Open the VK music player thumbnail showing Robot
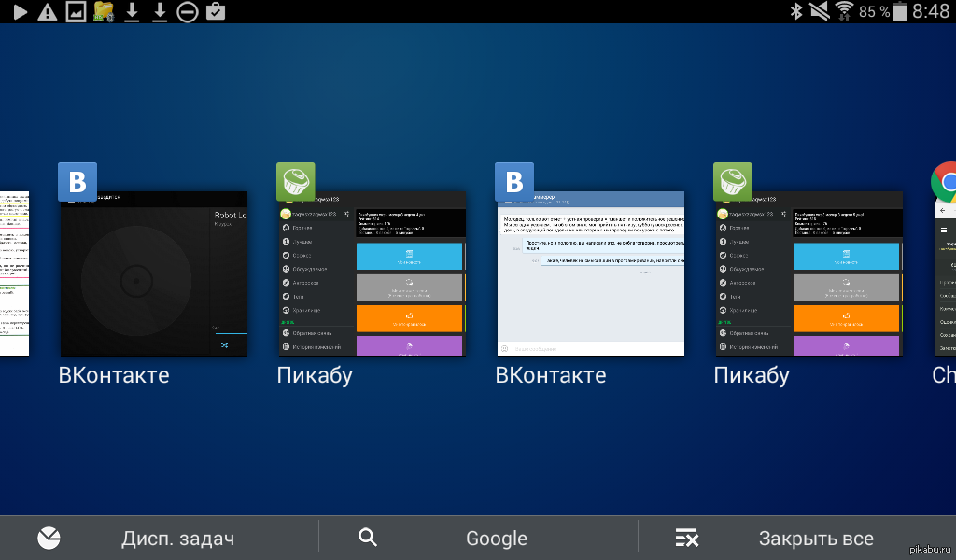 click(154, 273)
